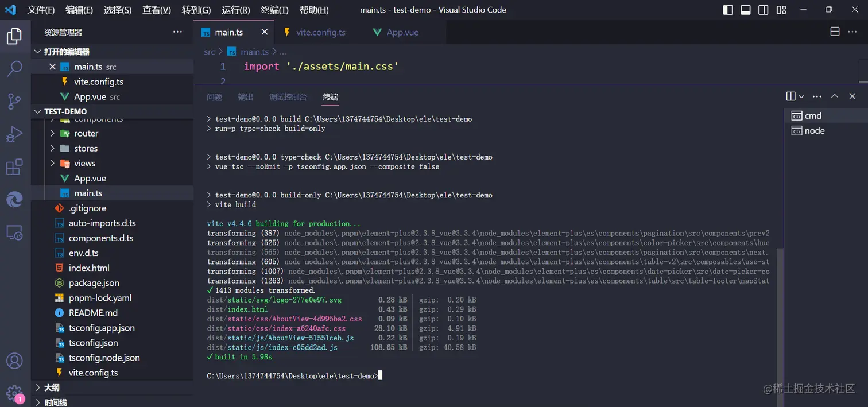Open the Selection menu

(x=118, y=10)
